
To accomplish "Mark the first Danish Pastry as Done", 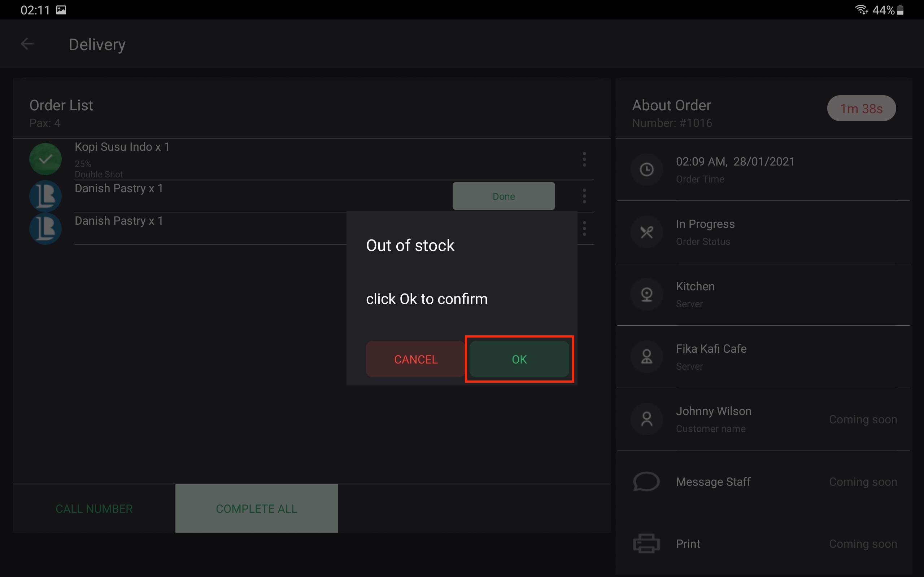I will (503, 196).
